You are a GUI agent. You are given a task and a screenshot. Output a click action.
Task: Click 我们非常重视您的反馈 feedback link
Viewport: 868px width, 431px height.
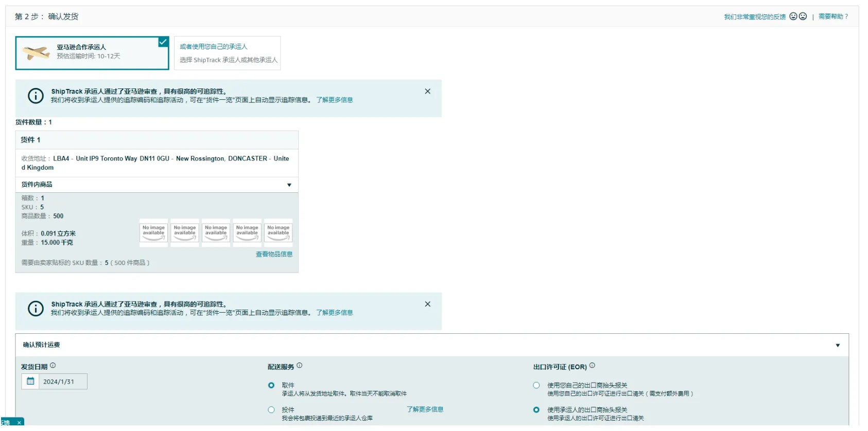[x=755, y=17]
